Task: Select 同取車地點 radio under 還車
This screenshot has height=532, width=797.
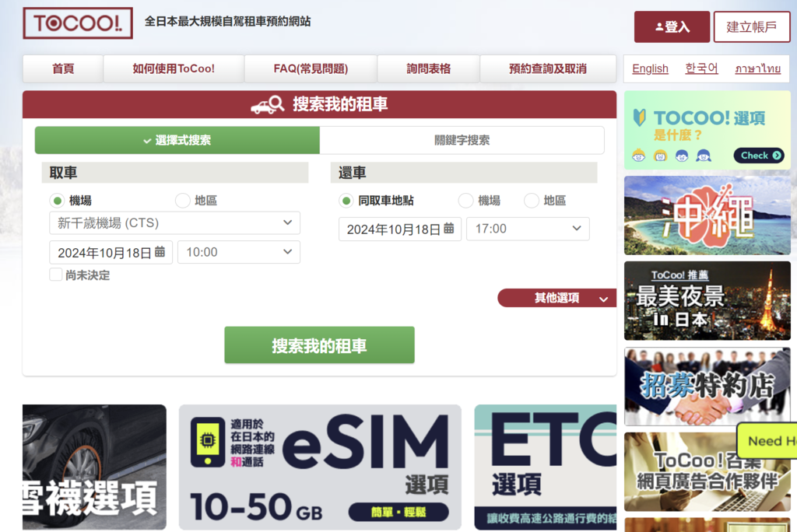Action: [x=346, y=201]
